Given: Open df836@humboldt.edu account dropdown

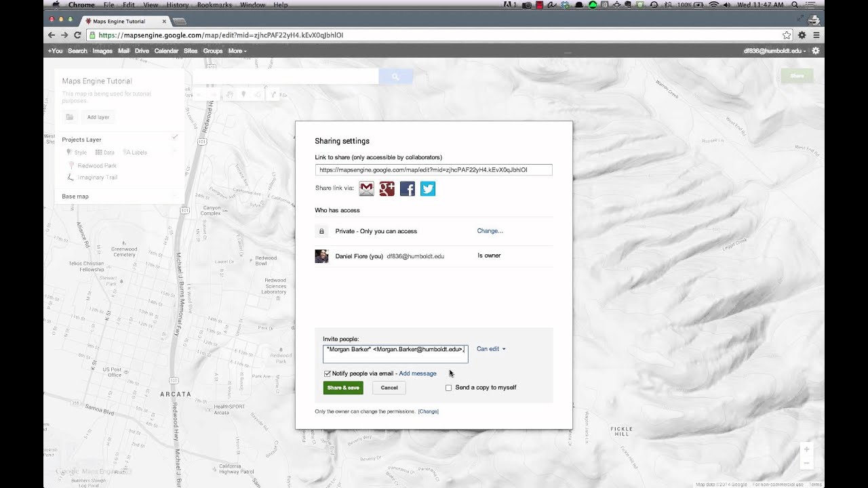Looking at the screenshot, I should (776, 51).
